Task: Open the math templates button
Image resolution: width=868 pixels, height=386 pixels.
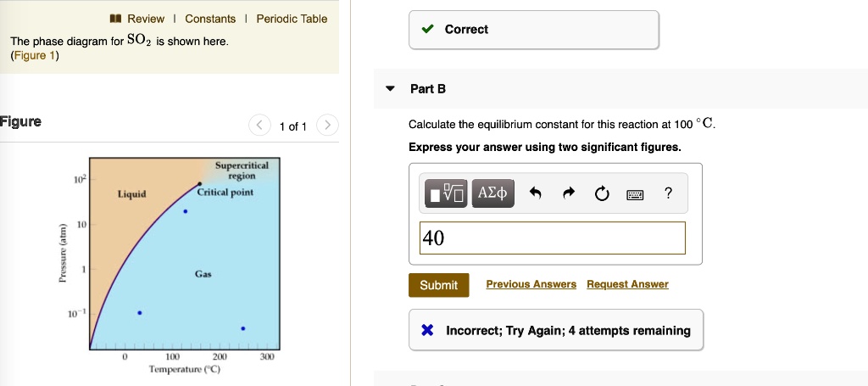Action: (447, 194)
